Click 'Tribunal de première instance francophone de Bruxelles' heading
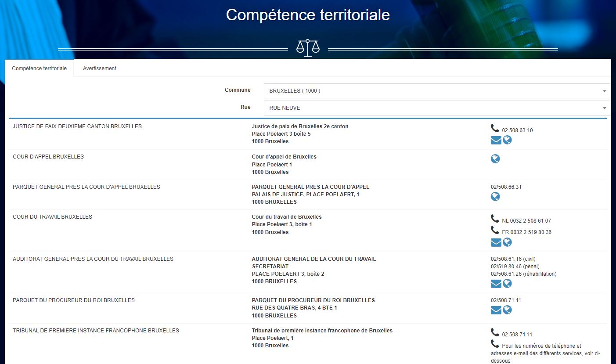616x364 pixels. pyautogui.click(x=322, y=331)
